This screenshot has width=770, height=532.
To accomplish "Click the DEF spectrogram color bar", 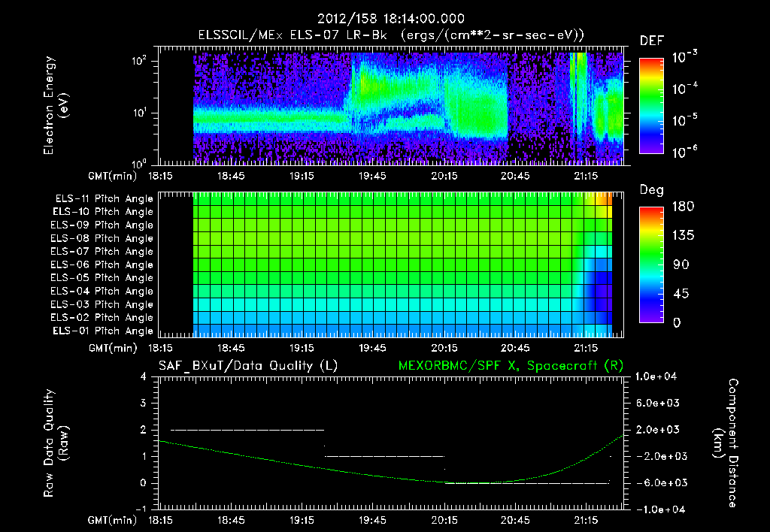I will tap(651, 106).
